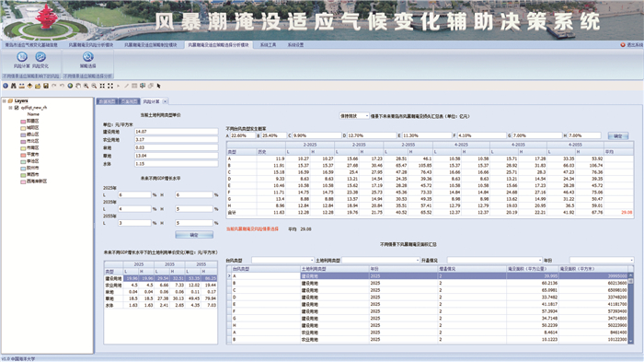Click the 农业用地 value field 3.17

pos(177,140)
